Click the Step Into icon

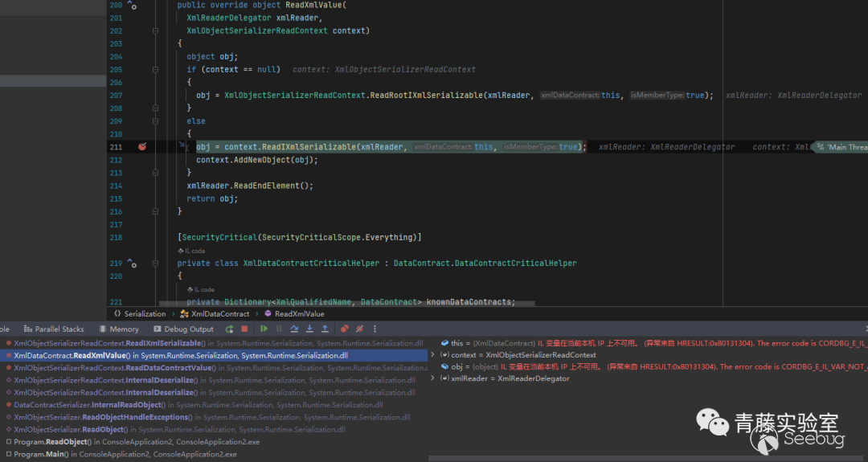point(309,329)
